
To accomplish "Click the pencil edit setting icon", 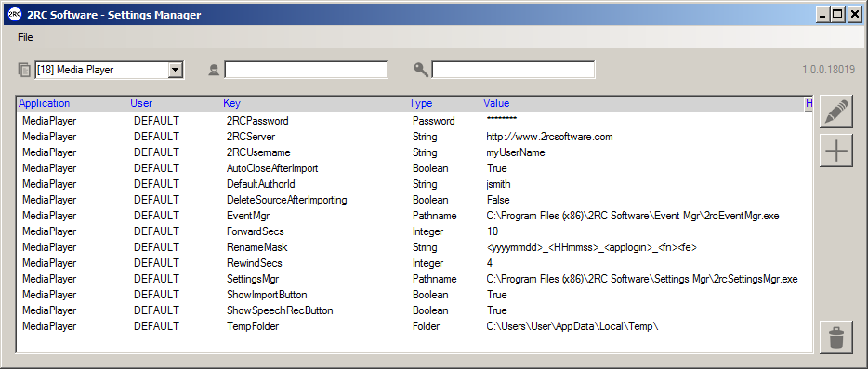I will [836, 112].
